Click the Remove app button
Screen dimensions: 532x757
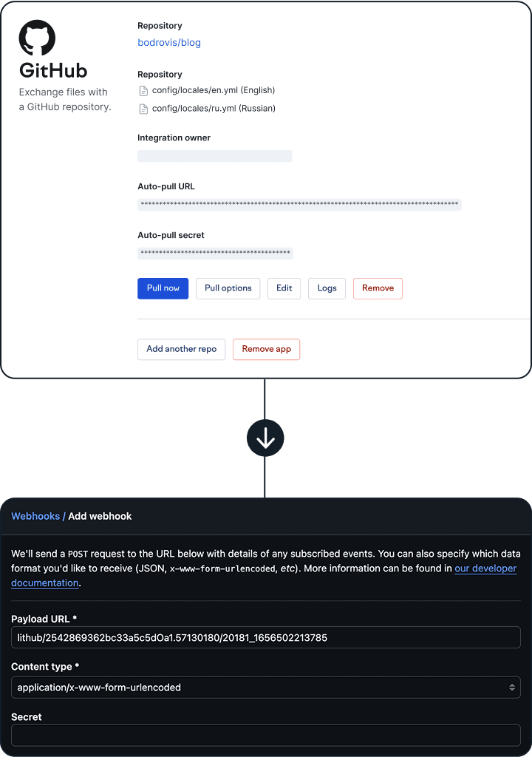tap(266, 349)
